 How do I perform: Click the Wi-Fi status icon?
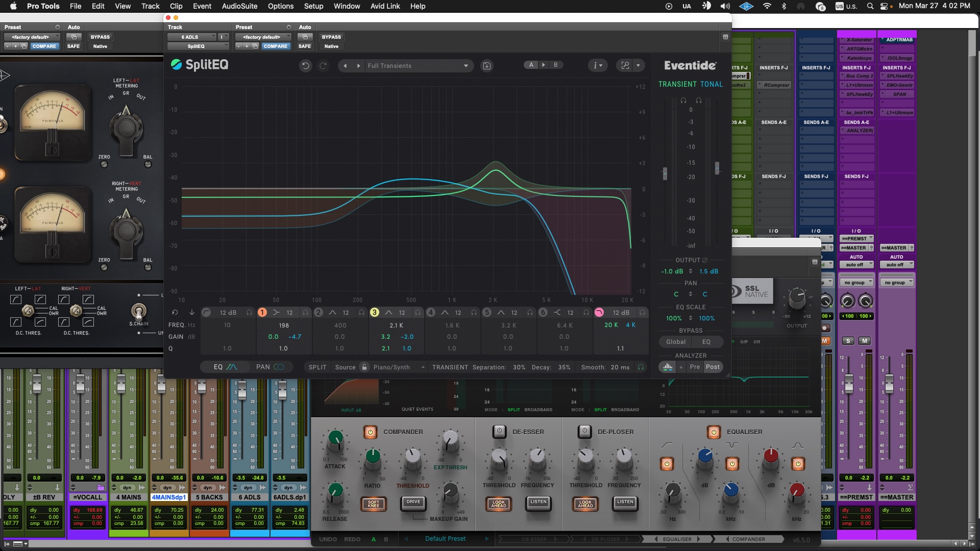point(767,6)
